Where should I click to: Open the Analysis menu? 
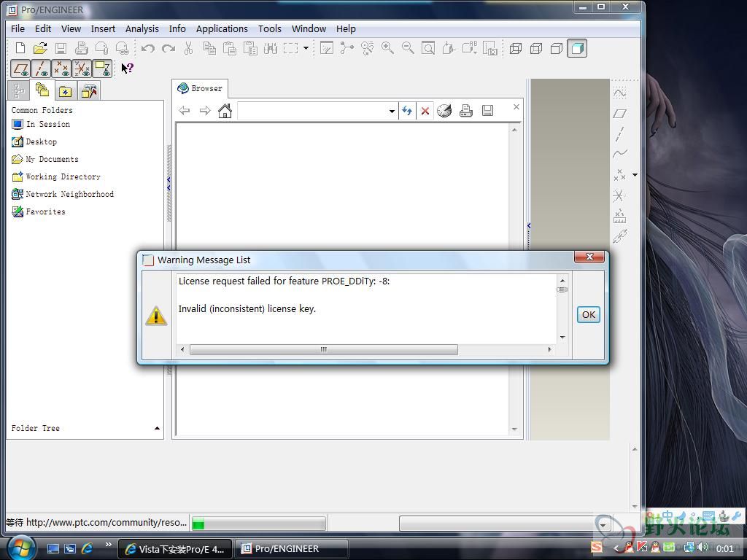click(x=142, y=28)
